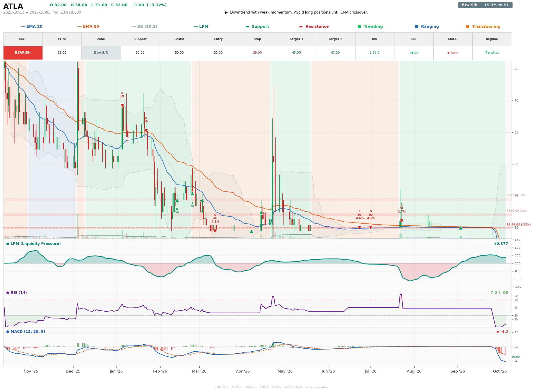
Task: Click the LPM +0.377 reading
Action: coord(501,244)
